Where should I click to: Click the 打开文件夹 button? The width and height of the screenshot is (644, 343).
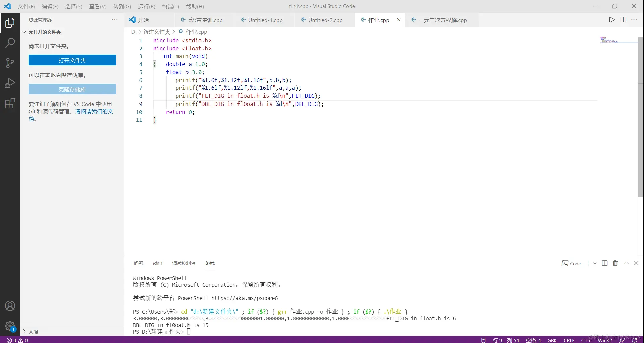click(x=72, y=60)
